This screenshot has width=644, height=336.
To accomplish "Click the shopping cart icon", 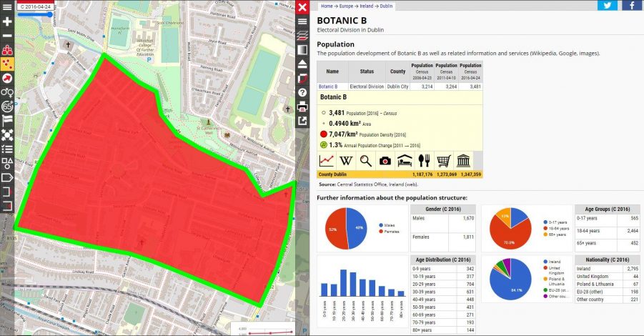I will tap(444, 161).
